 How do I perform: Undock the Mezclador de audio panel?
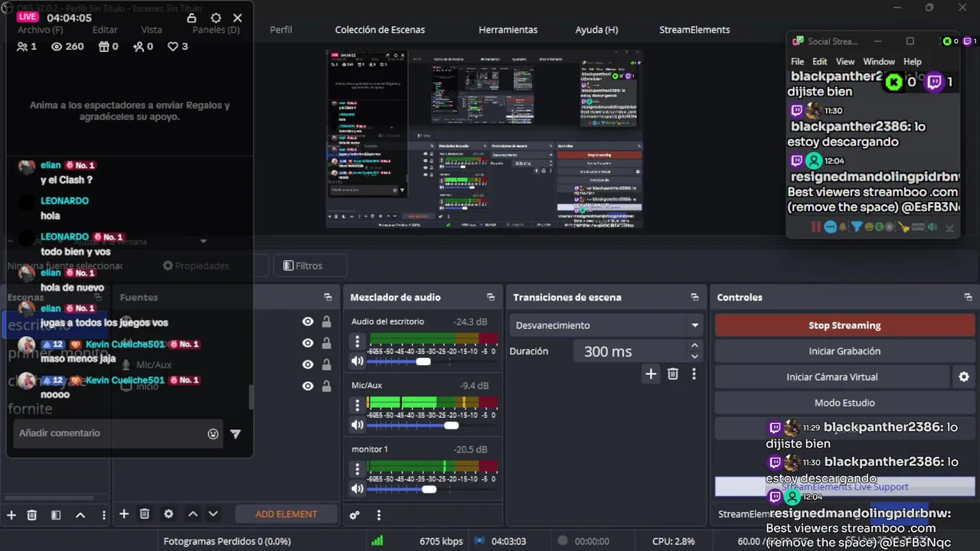coord(491,297)
